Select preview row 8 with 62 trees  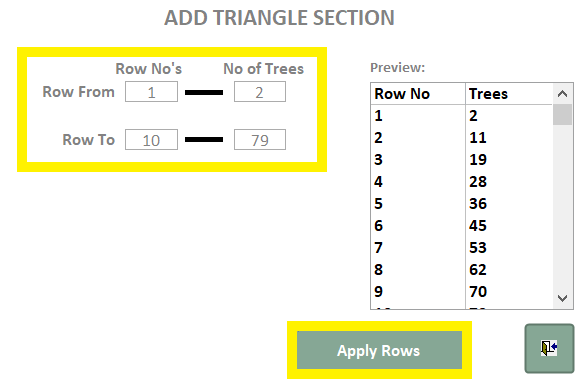tap(462, 270)
